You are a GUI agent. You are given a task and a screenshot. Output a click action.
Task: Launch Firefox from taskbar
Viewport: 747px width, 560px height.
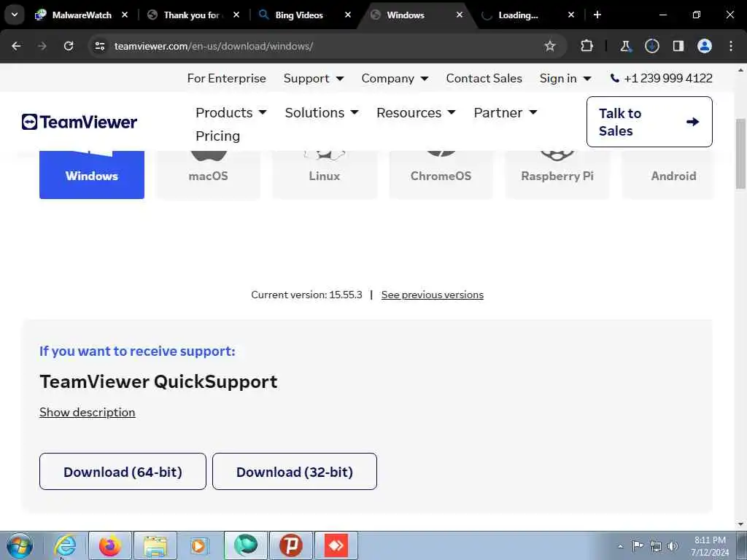(x=110, y=545)
